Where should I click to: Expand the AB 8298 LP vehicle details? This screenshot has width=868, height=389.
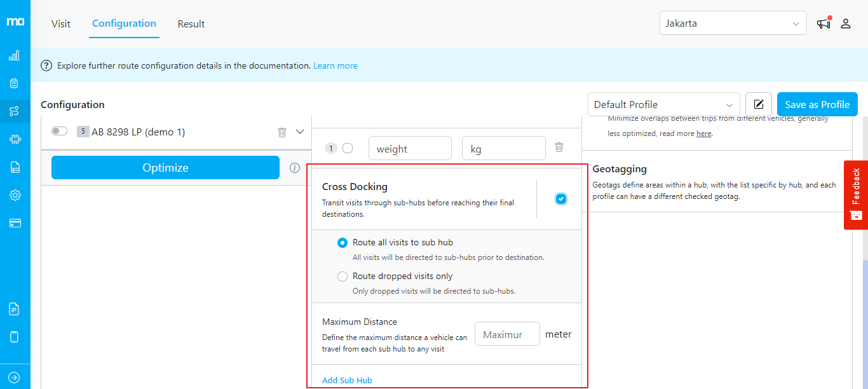tap(301, 132)
